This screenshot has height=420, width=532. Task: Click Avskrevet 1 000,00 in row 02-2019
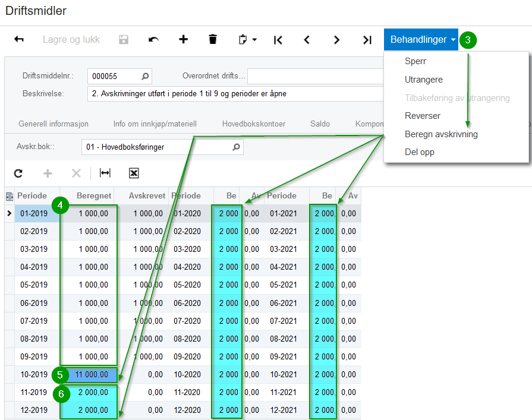pyautogui.click(x=141, y=231)
